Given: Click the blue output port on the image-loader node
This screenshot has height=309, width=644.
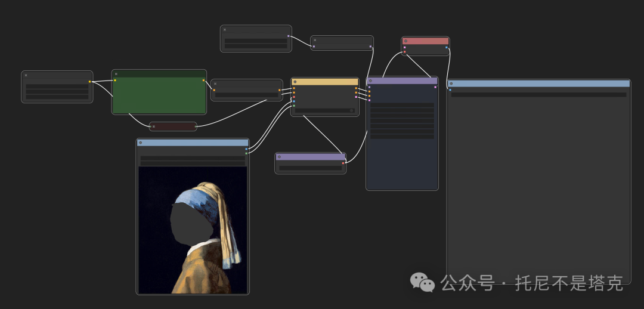Looking at the screenshot, I should (x=246, y=149).
